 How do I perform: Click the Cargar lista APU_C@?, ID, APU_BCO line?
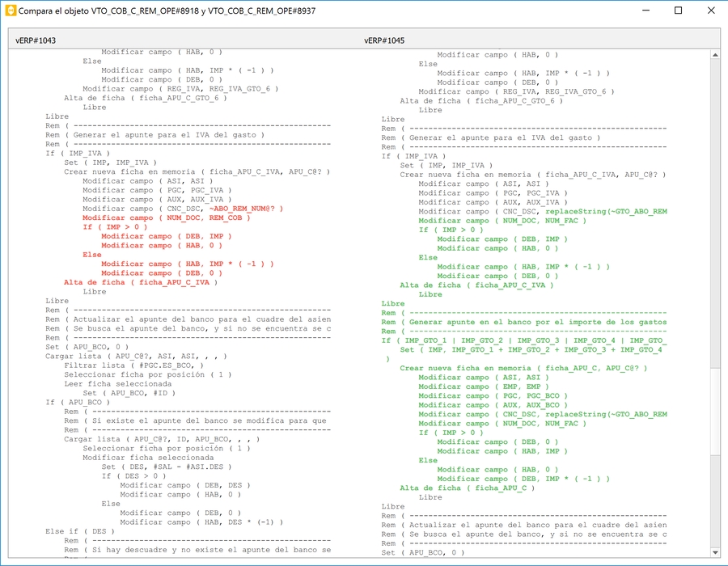pyautogui.click(x=162, y=439)
